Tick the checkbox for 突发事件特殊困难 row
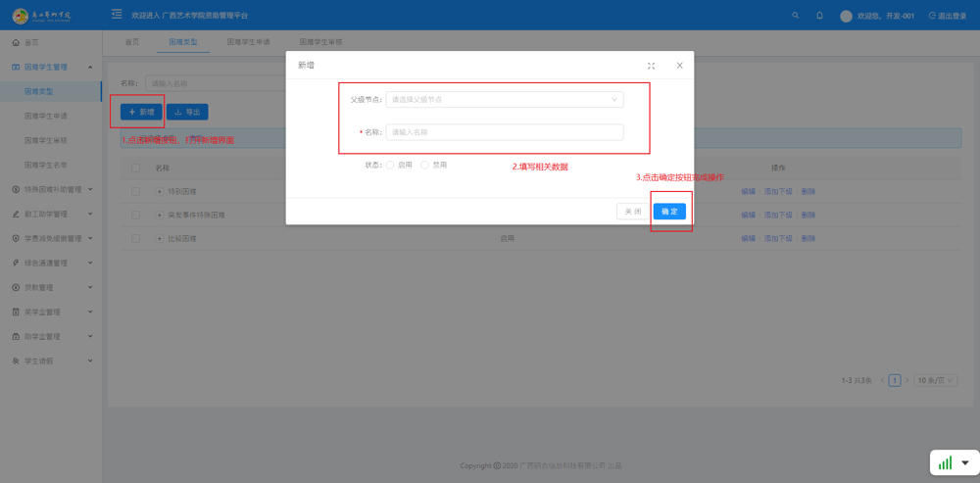The image size is (980, 483). click(135, 215)
